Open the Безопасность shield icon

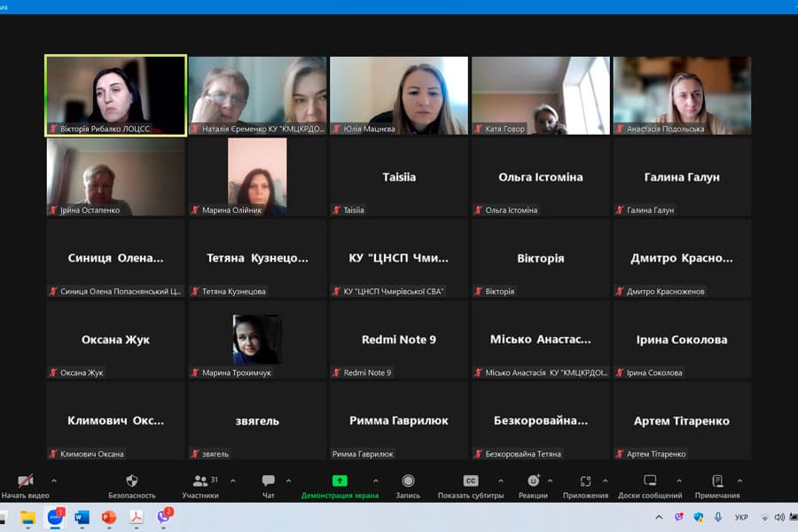pyautogui.click(x=132, y=480)
